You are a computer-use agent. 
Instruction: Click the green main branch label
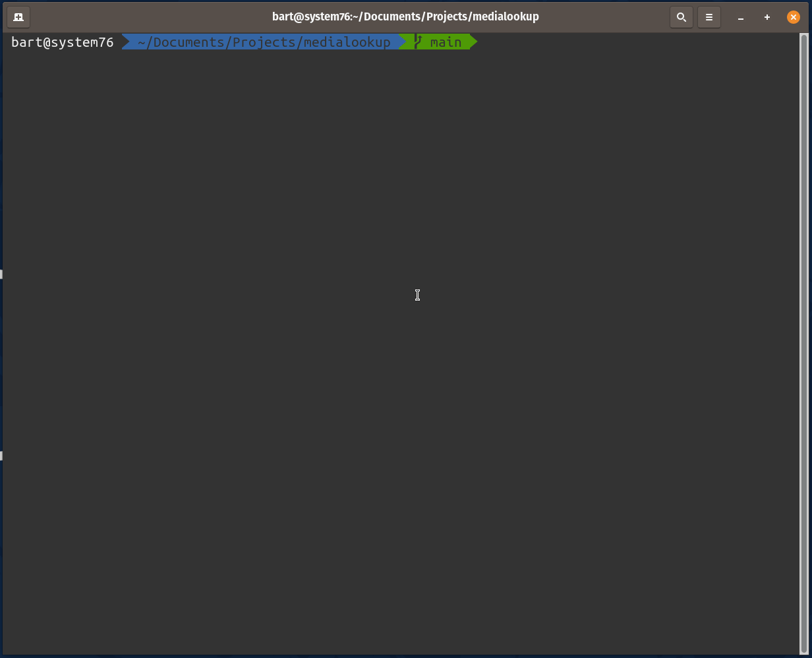coord(446,42)
